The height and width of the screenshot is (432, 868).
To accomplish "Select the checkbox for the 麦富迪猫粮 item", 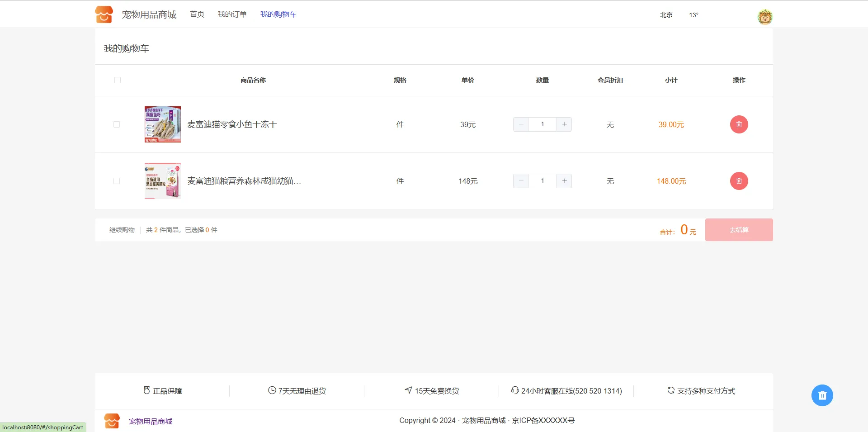I will tap(117, 181).
